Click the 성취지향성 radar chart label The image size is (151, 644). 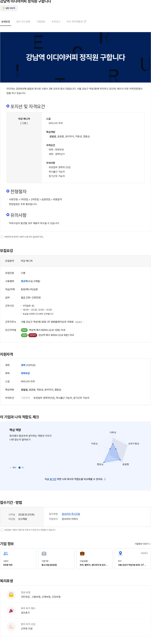[134, 444]
